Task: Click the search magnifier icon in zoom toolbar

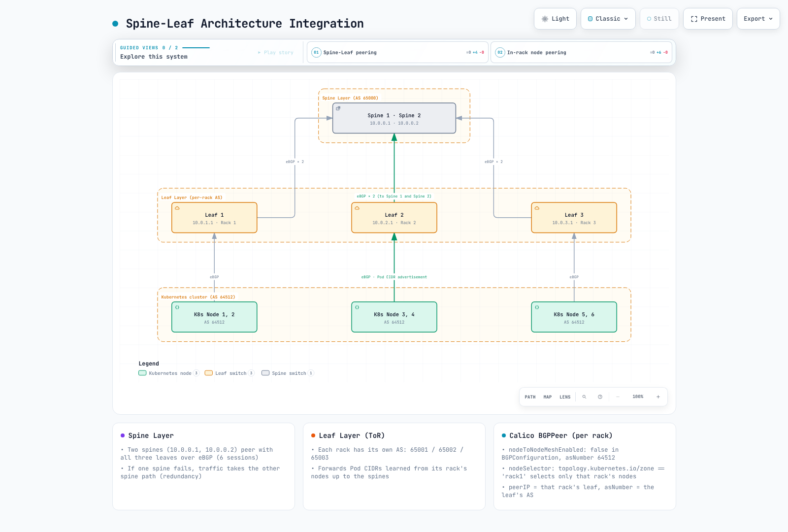Action: click(584, 397)
